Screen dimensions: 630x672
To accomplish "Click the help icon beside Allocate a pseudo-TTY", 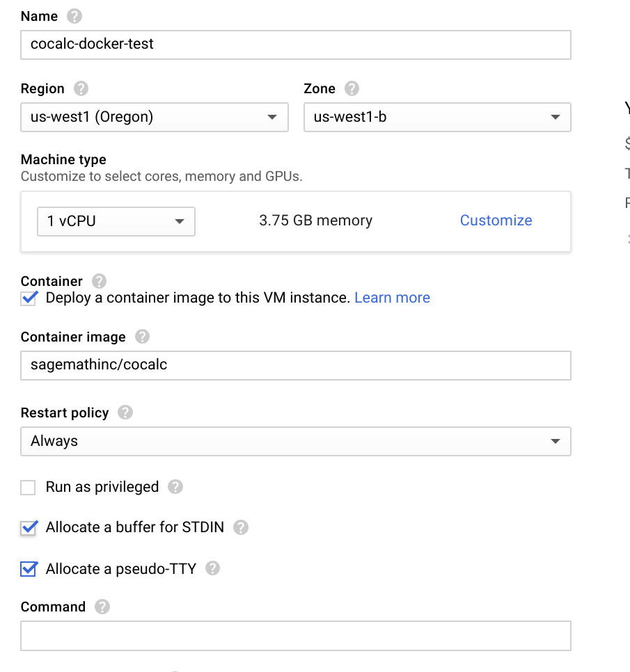I will [213, 568].
